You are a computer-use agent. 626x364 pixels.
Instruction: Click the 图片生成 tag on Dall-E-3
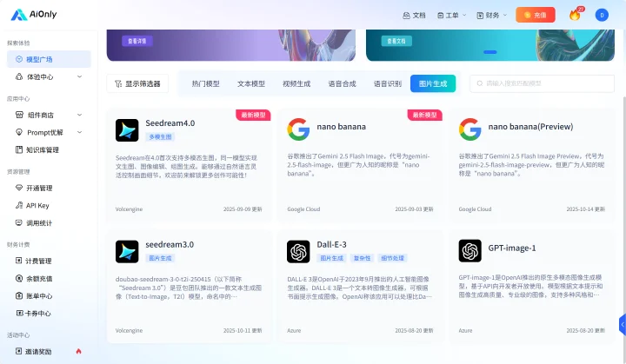click(x=332, y=258)
